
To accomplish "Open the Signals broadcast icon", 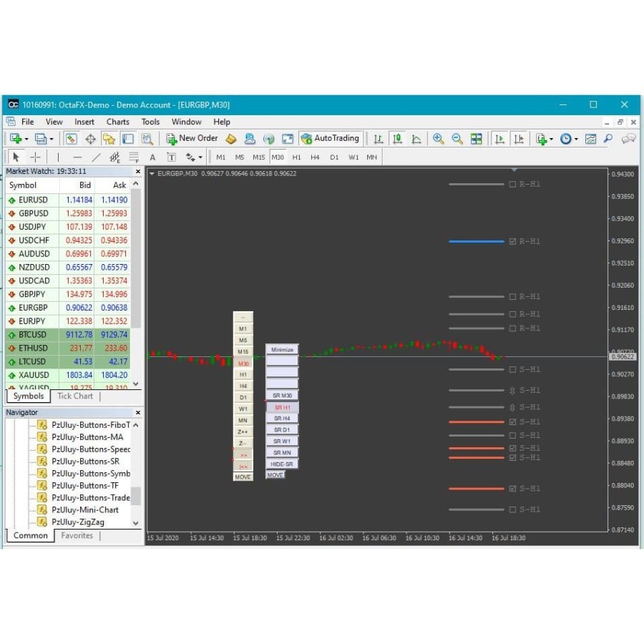I will click(268, 139).
